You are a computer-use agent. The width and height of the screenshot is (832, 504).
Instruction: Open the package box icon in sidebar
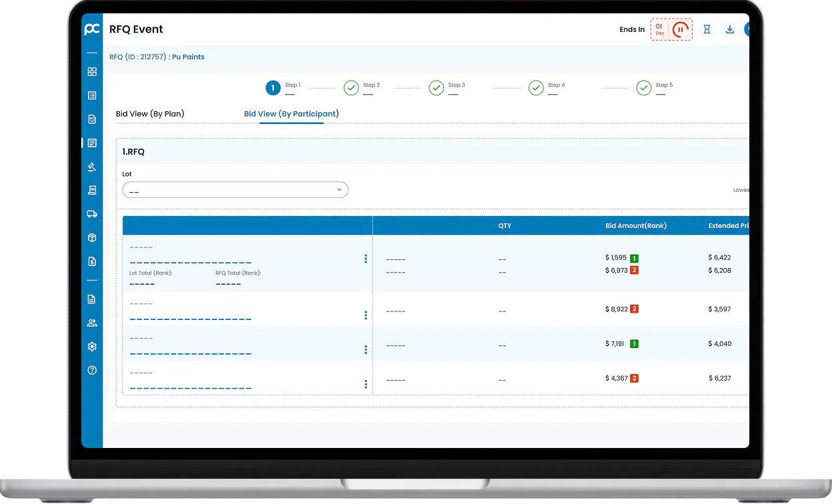pyautogui.click(x=92, y=237)
